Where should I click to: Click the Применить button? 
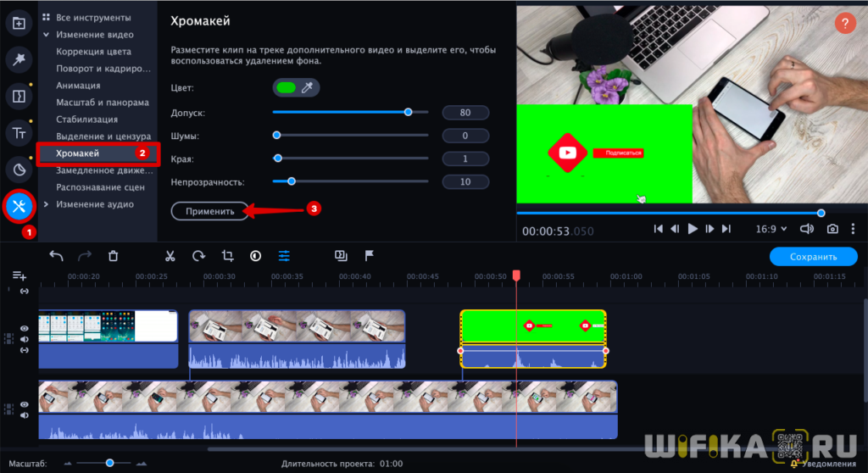(x=210, y=211)
